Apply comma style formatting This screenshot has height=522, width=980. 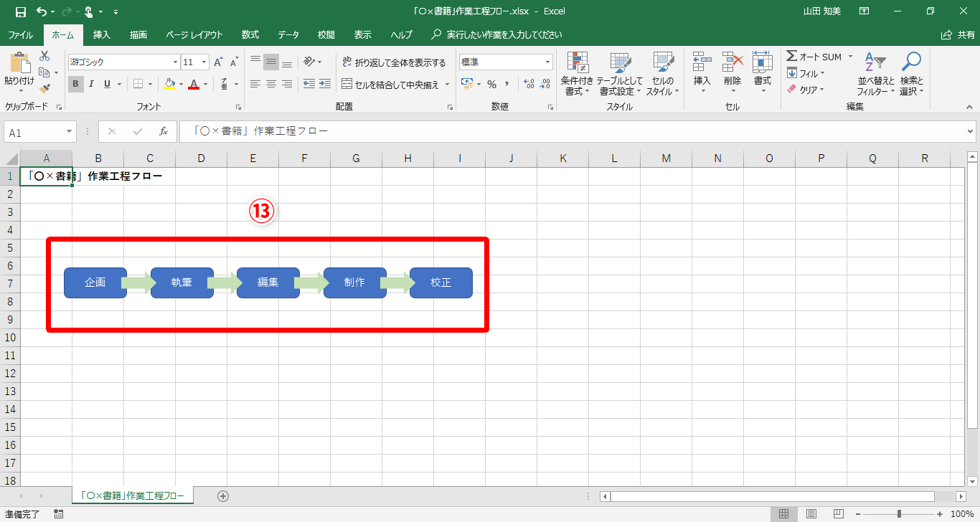click(x=508, y=84)
